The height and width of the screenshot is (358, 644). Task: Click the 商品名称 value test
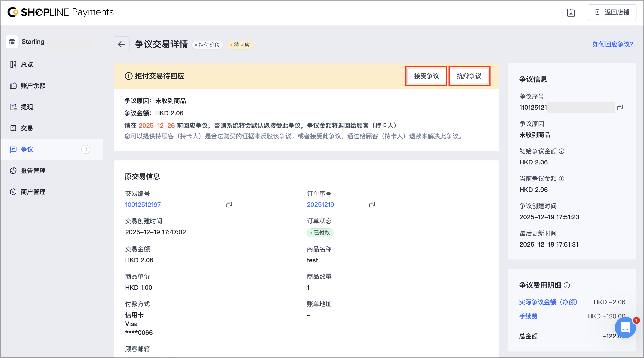click(x=312, y=260)
